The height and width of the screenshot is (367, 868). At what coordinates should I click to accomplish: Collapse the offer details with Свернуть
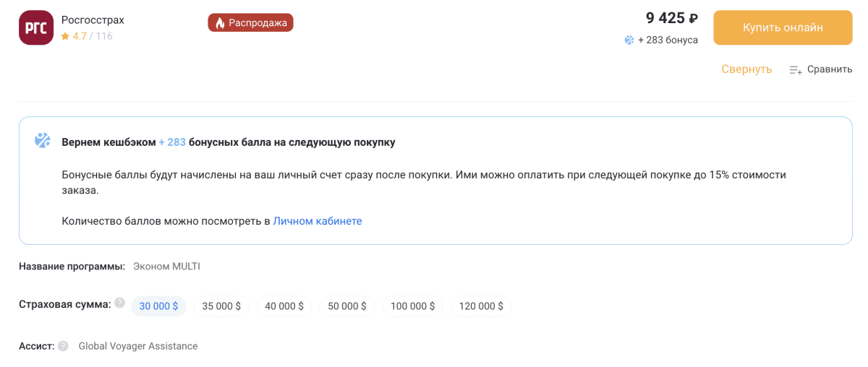(746, 69)
